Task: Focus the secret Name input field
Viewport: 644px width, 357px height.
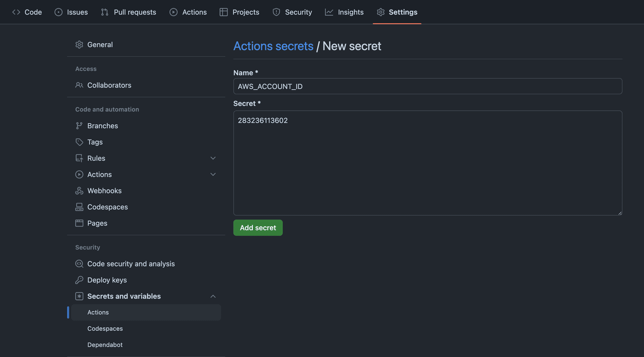Action: [427, 86]
